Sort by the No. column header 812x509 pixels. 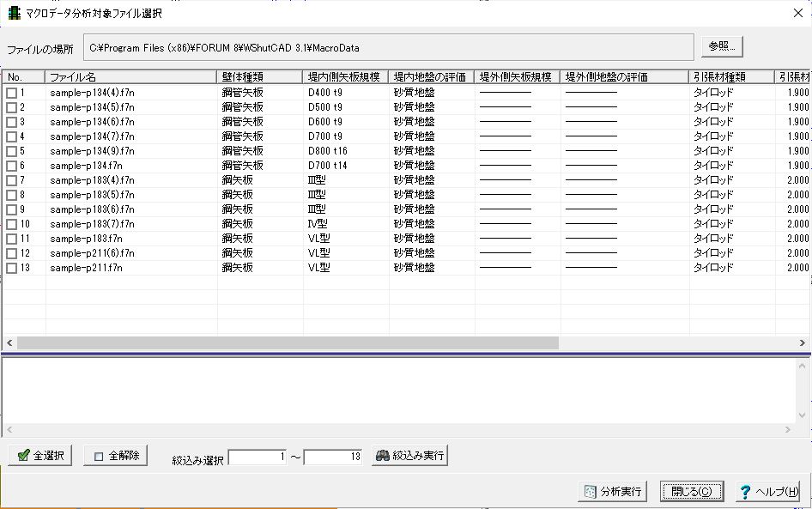coord(24,77)
